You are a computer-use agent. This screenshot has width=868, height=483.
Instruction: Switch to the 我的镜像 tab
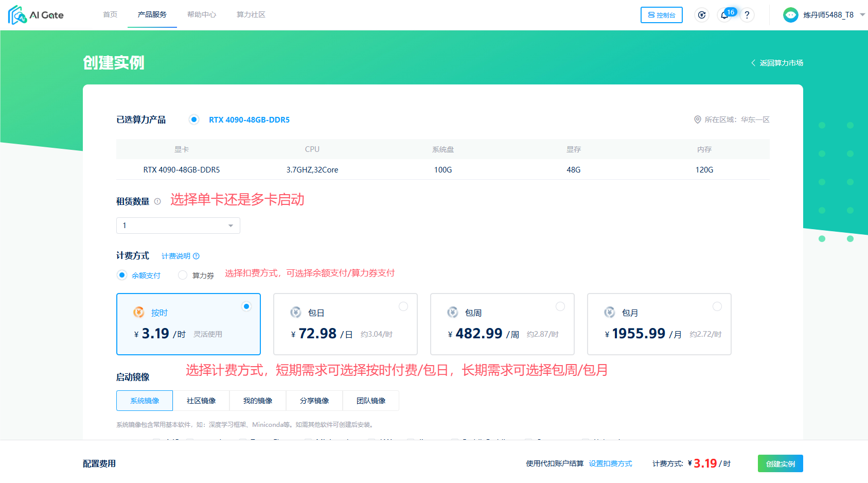pyautogui.click(x=258, y=401)
